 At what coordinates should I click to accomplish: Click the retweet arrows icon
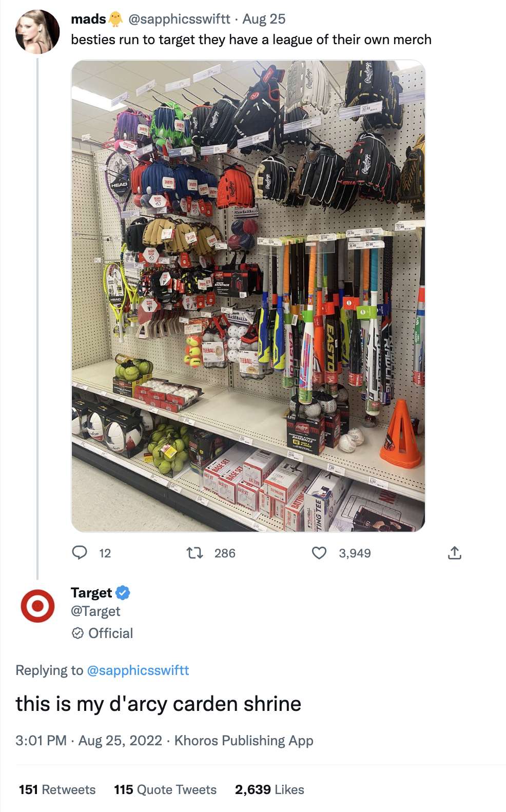click(194, 553)
